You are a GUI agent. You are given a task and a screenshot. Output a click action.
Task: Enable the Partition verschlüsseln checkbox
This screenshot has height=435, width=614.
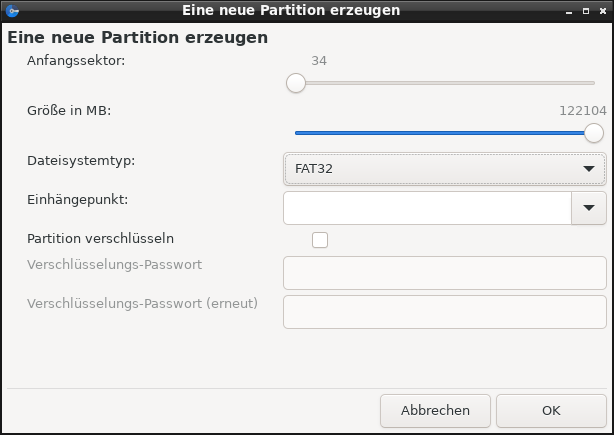[320, 240]
